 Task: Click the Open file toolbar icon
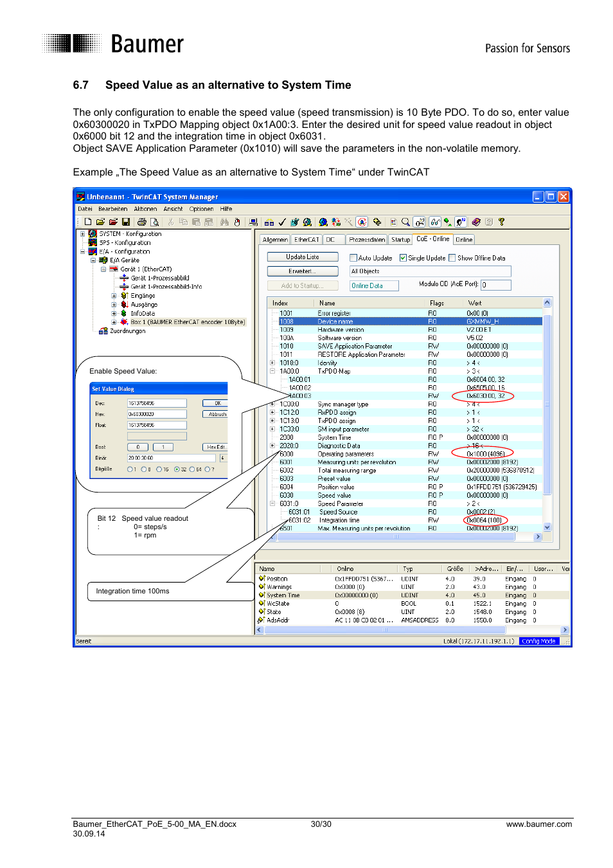point(100,222)
